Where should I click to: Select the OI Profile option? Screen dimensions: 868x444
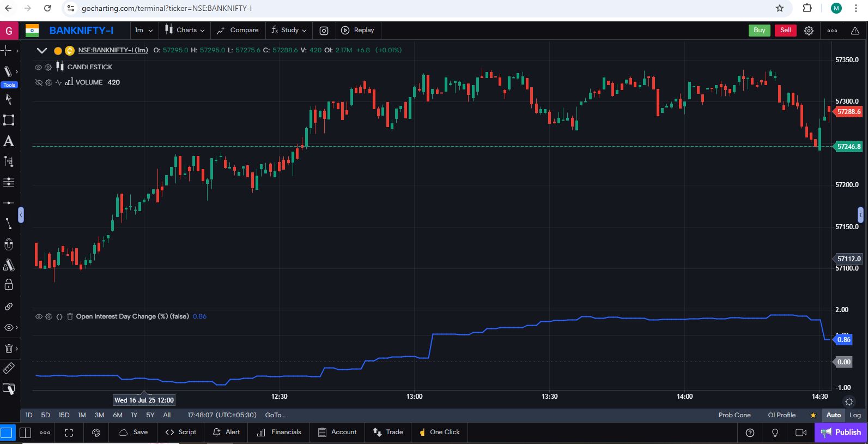click(781, 415)
